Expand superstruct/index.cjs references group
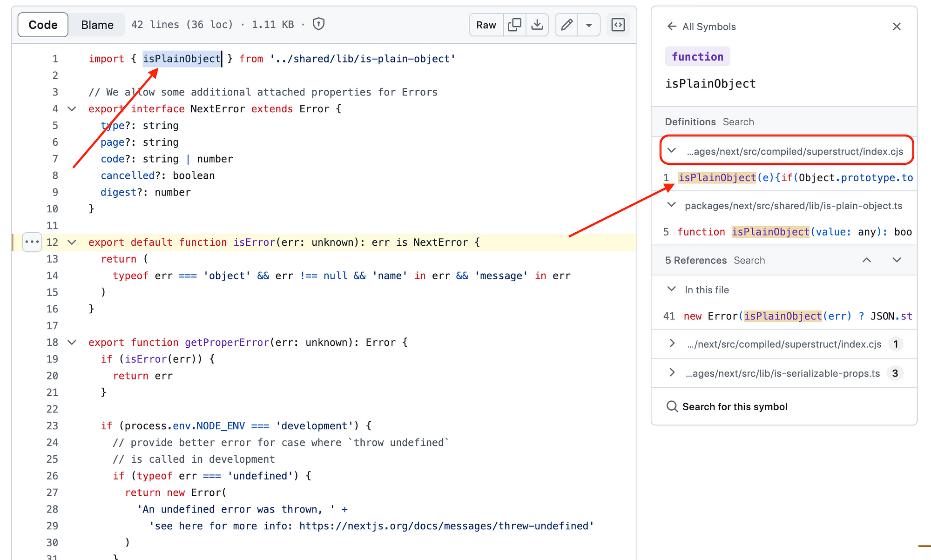The image size is (931, 560). tap(671, 344)
